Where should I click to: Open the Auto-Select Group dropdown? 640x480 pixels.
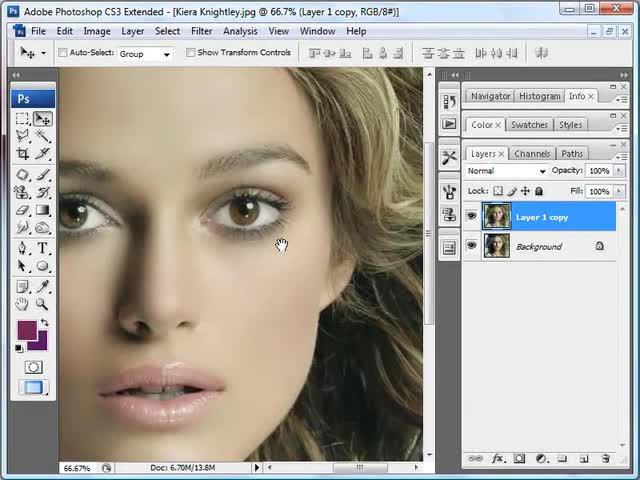tap(145, 53)
